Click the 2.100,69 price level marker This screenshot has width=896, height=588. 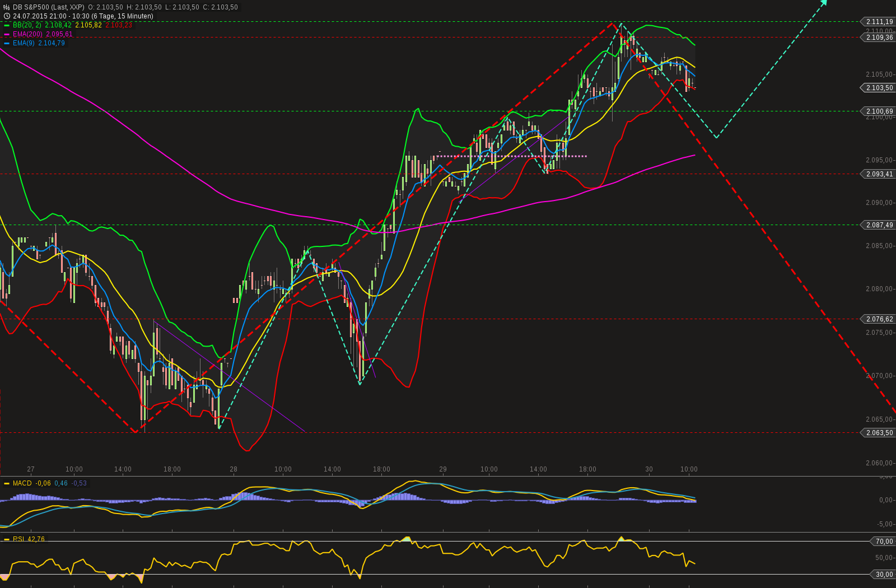click(x=879, y=111)
